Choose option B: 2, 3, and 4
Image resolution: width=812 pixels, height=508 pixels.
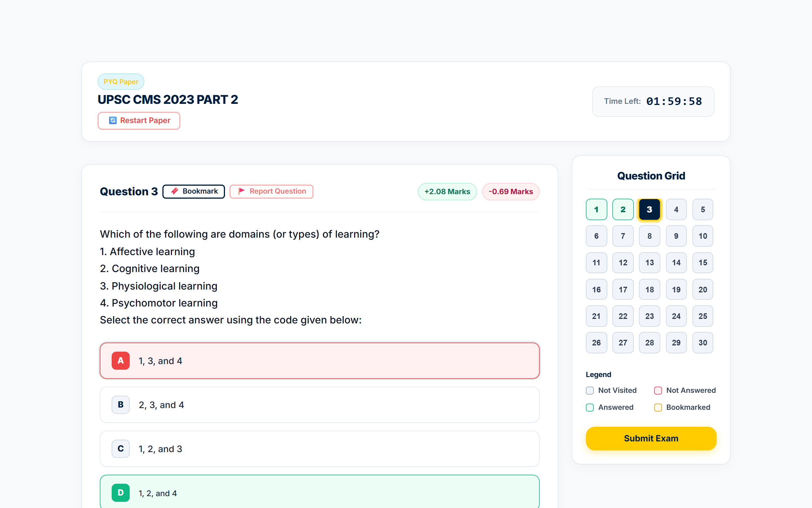pos(319,404)
